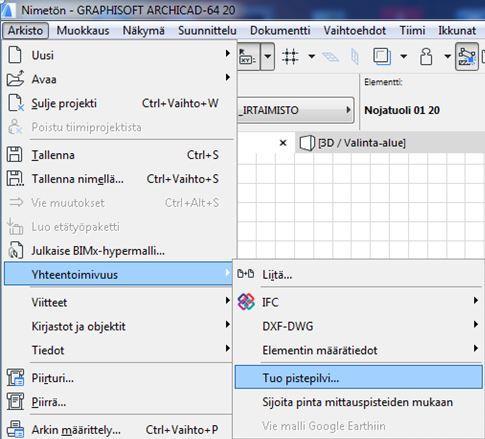Expand the Uusi submenu
The image size is (485, 439).
[x=119, y=55]
